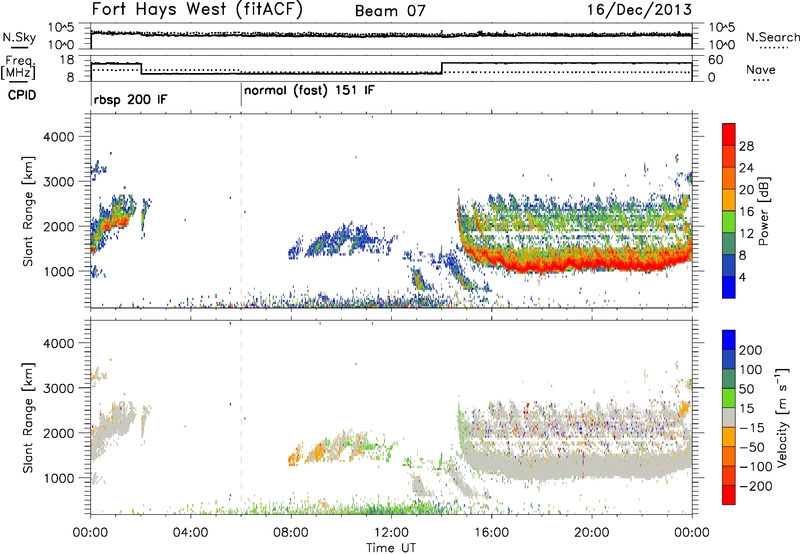Click the 'N.Sky' legend label

[x=19, y=37]
